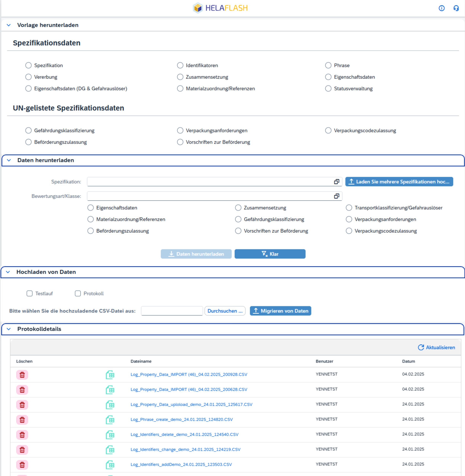Click Durchsuchen to browse CSV file
This screenshot has width=465, height=476.
pyautogui.click(x=225, y=311)
